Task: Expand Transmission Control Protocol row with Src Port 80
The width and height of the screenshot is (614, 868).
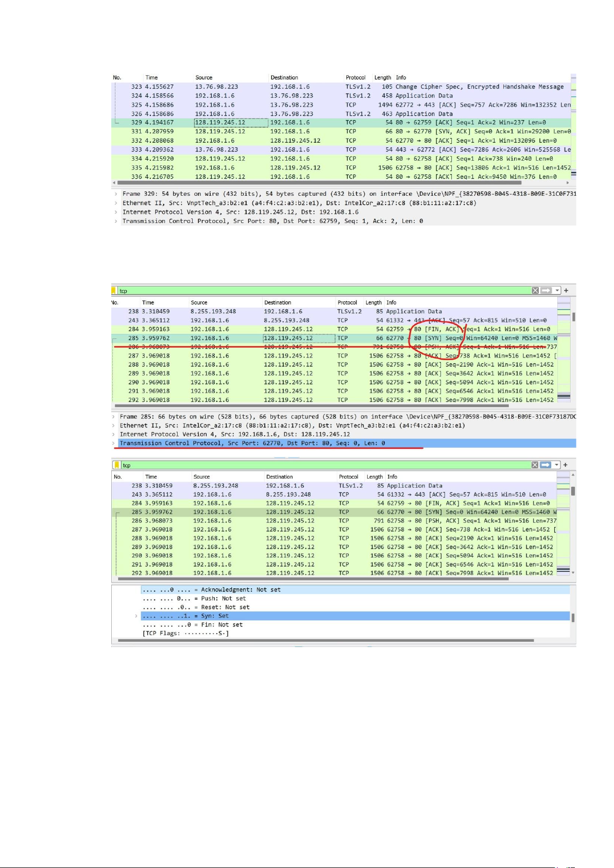Action: click(x=116, y=221)
